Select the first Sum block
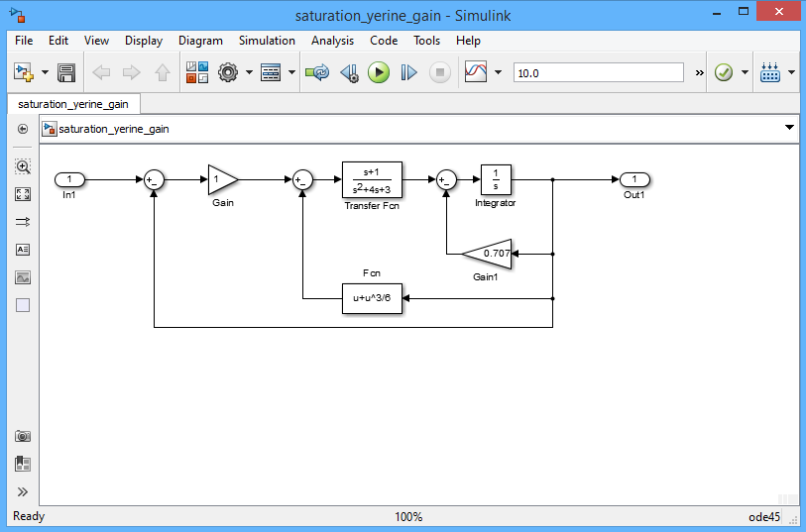 pyautogui.click(x=154, y=179)
